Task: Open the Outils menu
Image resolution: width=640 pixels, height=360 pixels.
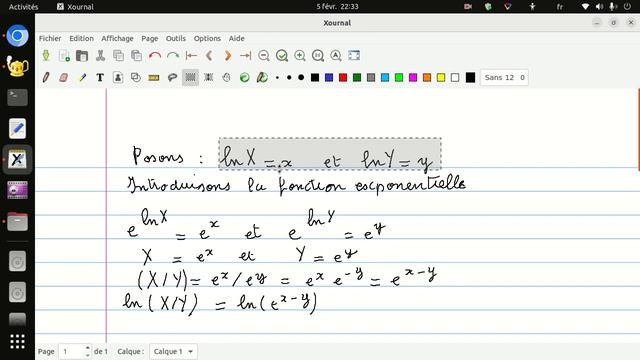Action: [x=176, y=38]
